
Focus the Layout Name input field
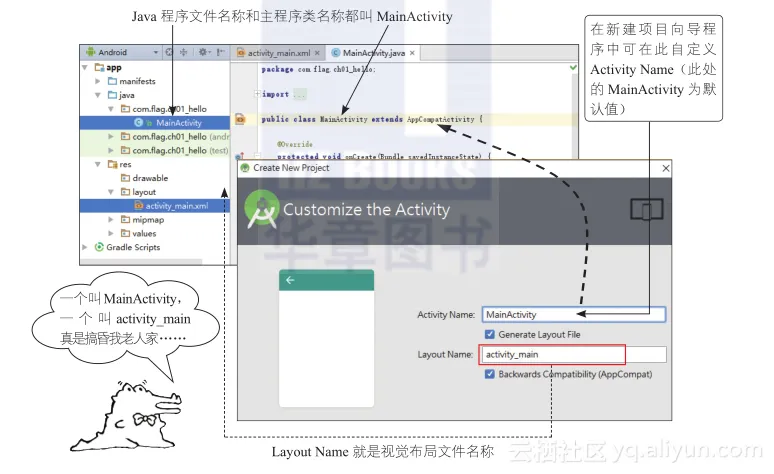click(574, 355)
